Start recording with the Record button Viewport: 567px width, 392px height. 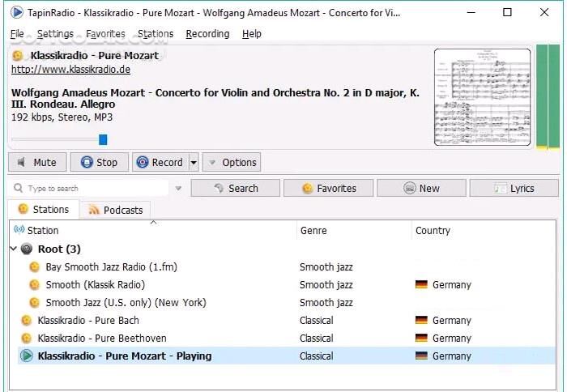pos(160,162)
